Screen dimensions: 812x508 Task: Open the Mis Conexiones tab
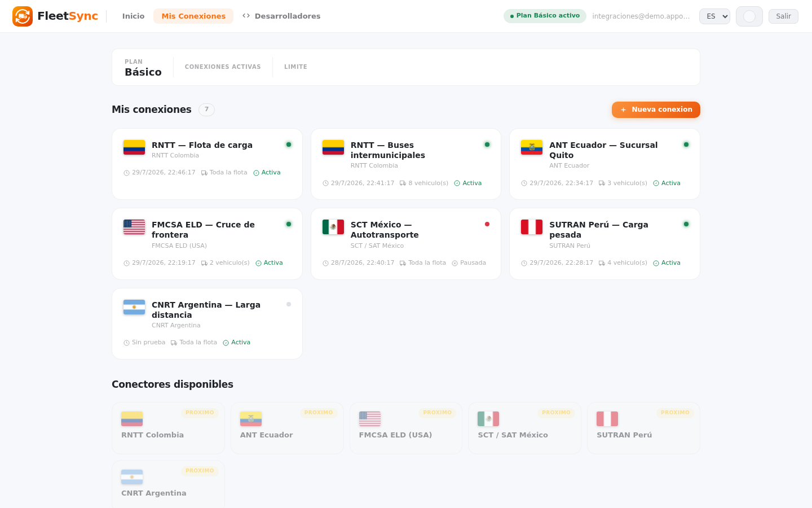point(193,16)
